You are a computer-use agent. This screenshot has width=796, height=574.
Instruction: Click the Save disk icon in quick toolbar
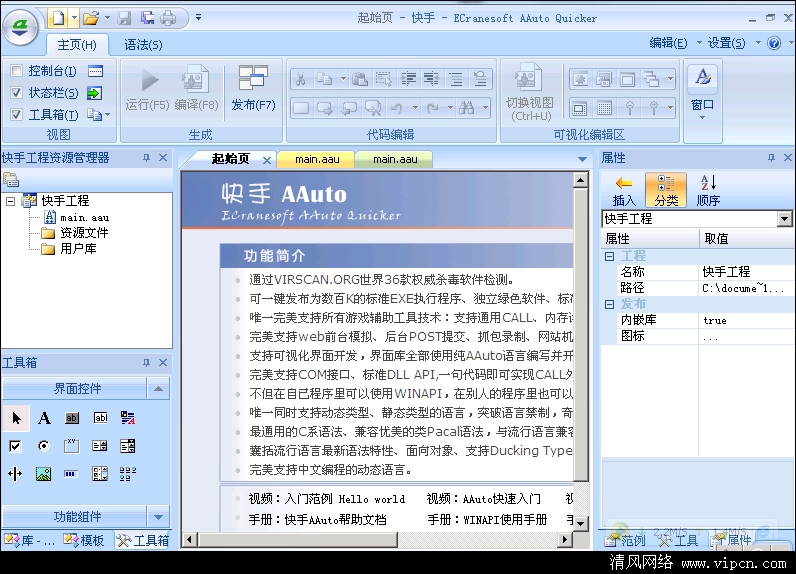124,19
